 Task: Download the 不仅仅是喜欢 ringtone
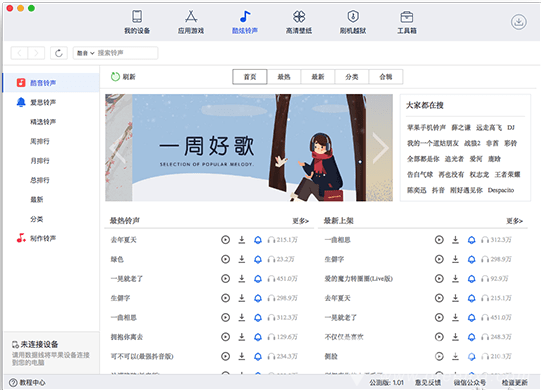pos(455,337)
